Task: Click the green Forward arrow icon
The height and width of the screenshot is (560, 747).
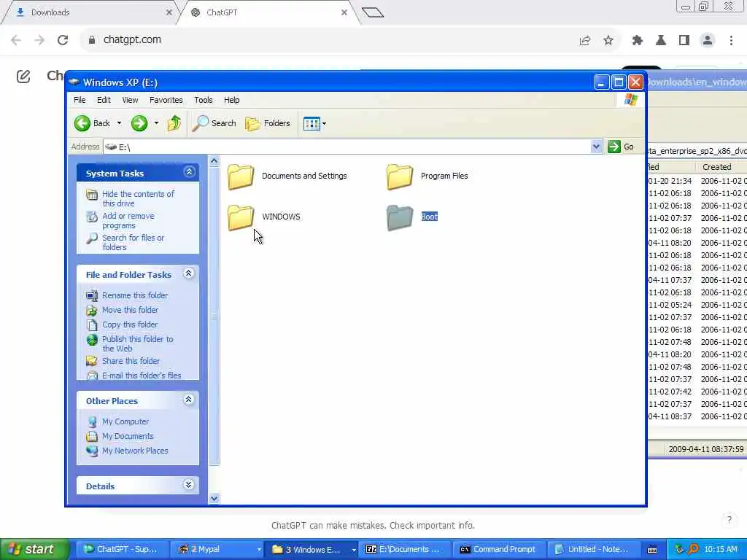Action: (139, 123)
